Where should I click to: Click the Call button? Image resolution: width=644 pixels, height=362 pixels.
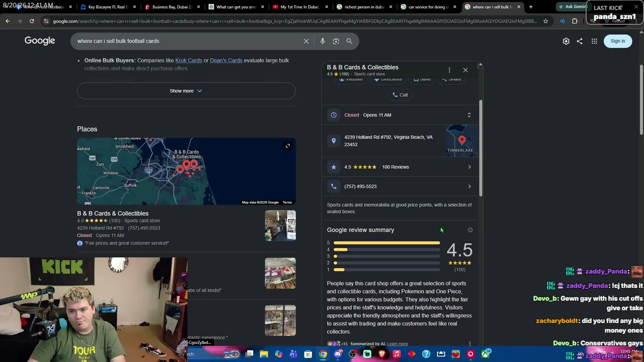click(400, 95)
